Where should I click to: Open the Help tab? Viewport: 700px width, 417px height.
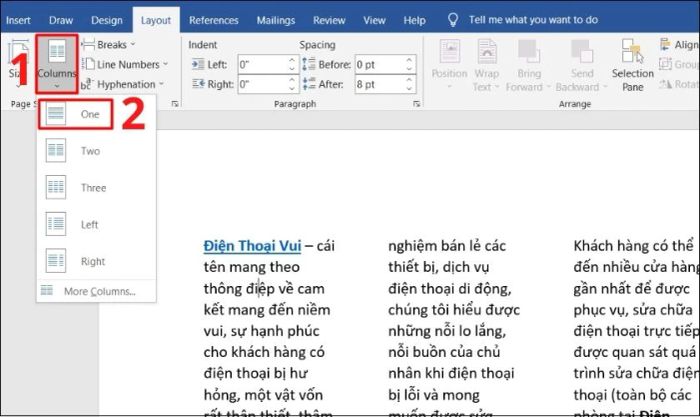[414, 20]
